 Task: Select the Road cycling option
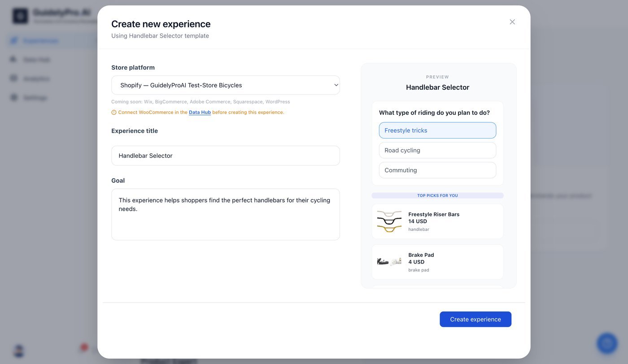click(437, 150)
